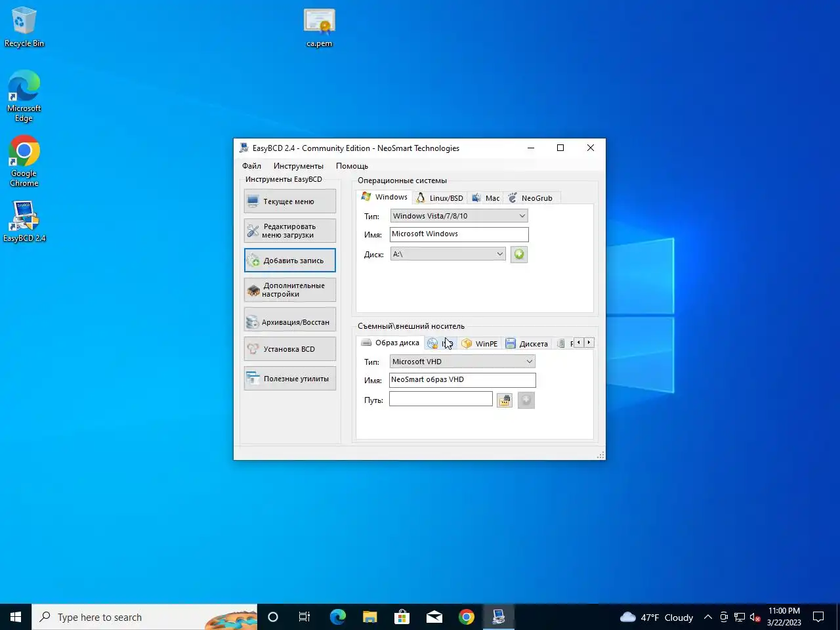Open the Инструменты menu

pos(299,166)
